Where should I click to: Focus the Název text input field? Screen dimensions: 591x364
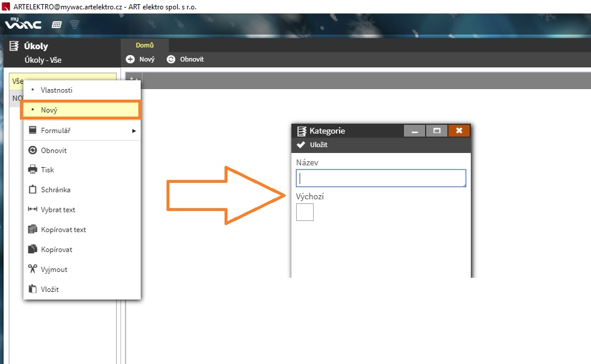coord(381,178)
